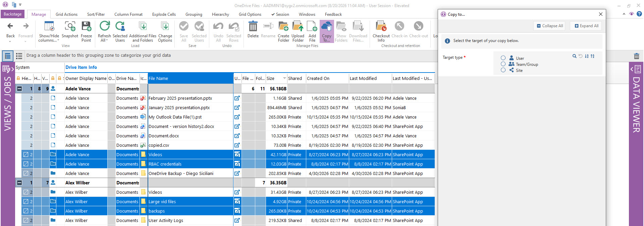The height and width of the screenshot is (226, 644).
Task: Click the Last Modified column header
Action: pyautogui.click(x=370, y=78)
